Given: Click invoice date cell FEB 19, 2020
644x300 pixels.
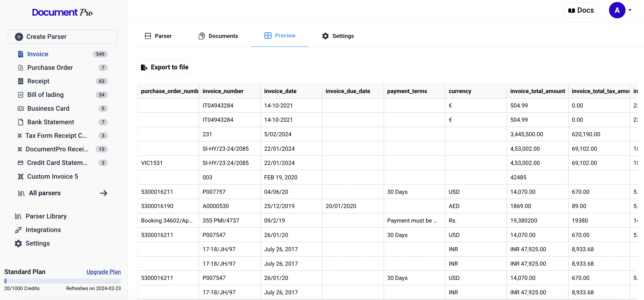Looking at the screenshot, I should pyautogui.click(x=291, y=178).
